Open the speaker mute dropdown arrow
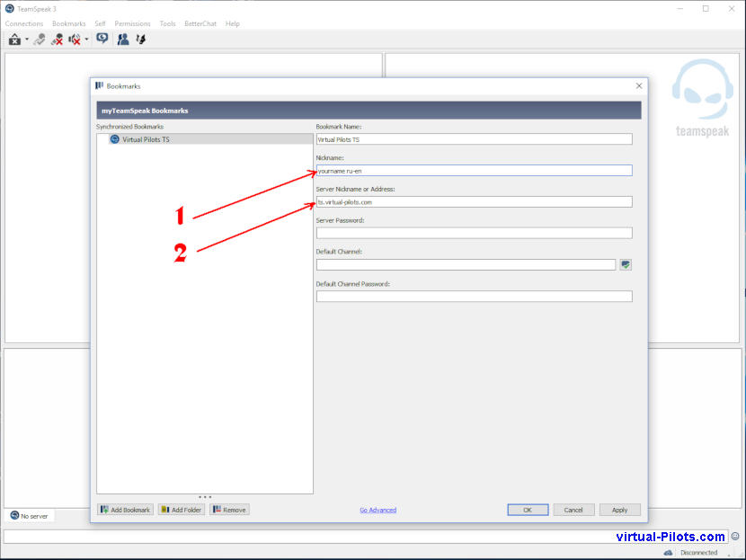746x560 pixels. click(86, 40)
